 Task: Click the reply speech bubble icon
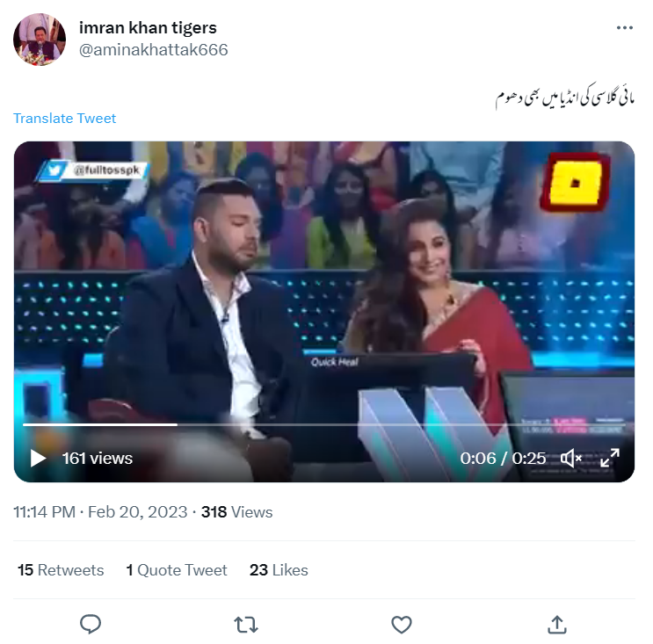tap(91, 624)
